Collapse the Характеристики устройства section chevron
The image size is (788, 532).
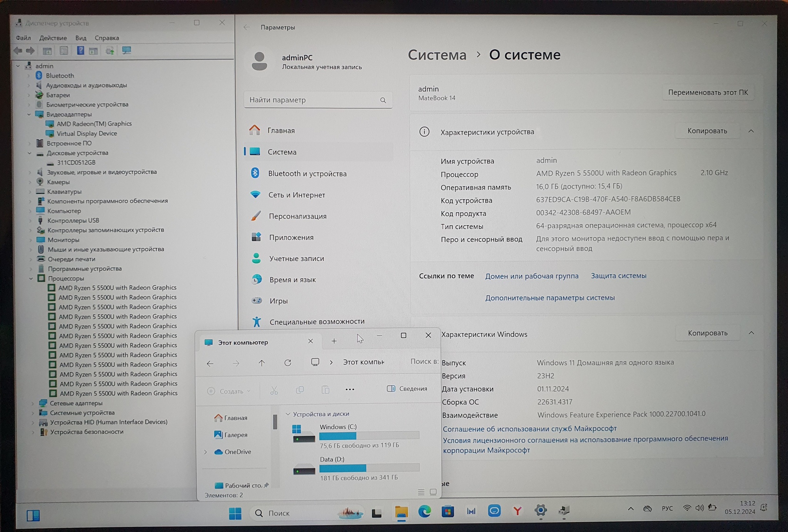(x=751, y=131)
